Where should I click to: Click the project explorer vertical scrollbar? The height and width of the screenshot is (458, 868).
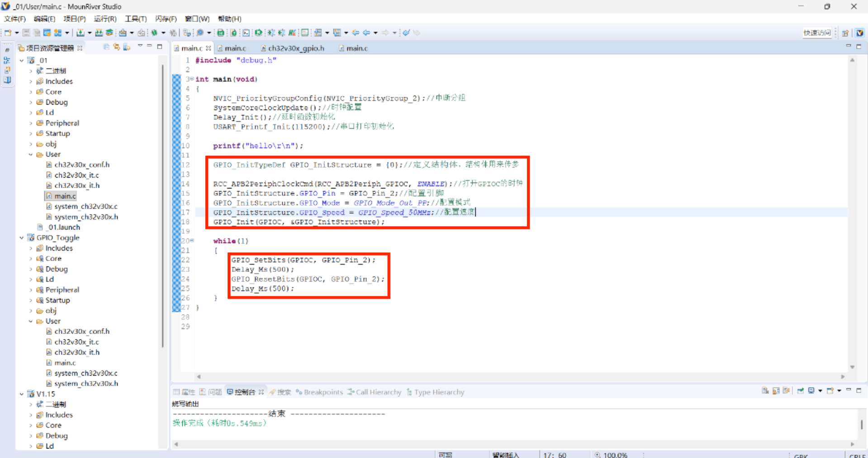(x=162, y=204)
